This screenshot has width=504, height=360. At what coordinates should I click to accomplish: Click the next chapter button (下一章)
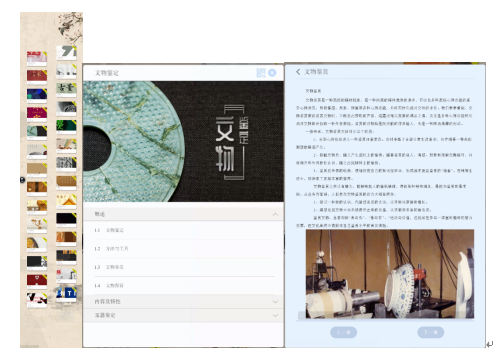pos(430,332)
